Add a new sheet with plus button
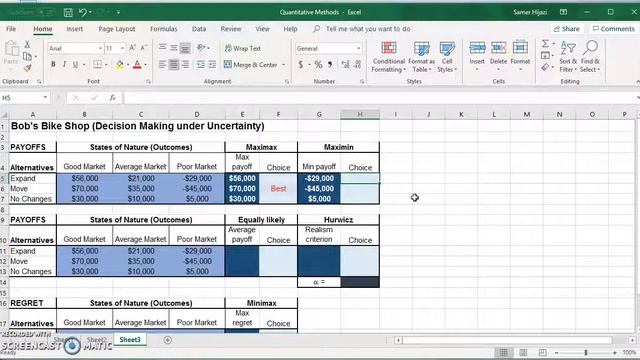 tap(167, 340)
